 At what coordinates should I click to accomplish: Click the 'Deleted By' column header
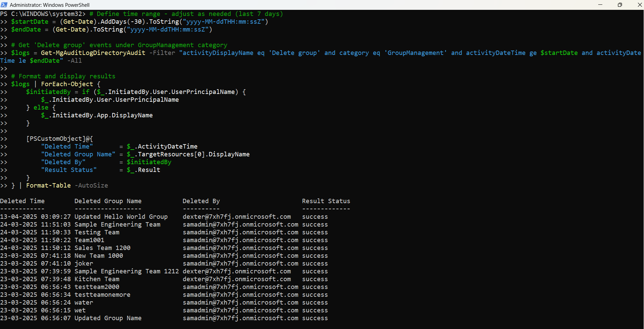pyautogui.click(x=201, y=201)
